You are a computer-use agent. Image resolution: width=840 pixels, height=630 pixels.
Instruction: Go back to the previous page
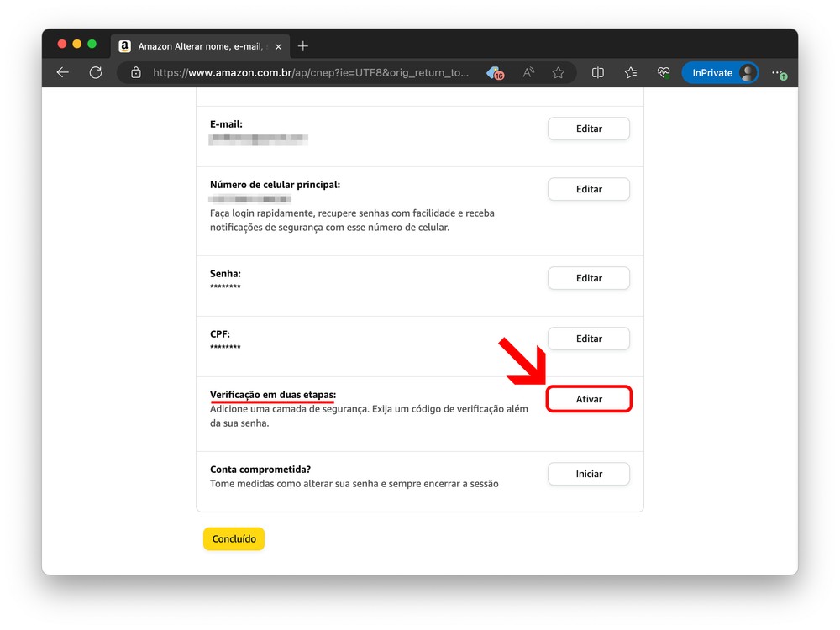tap(63, 73)
